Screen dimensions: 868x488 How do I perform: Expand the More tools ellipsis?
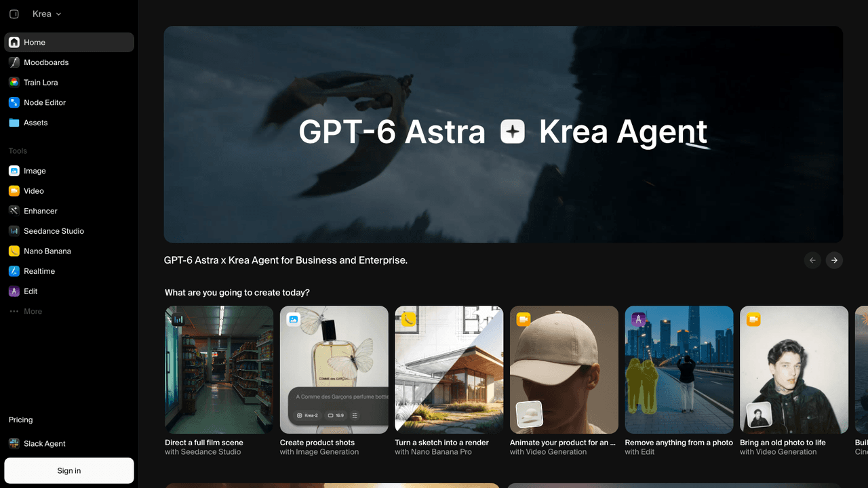(14, 312)
